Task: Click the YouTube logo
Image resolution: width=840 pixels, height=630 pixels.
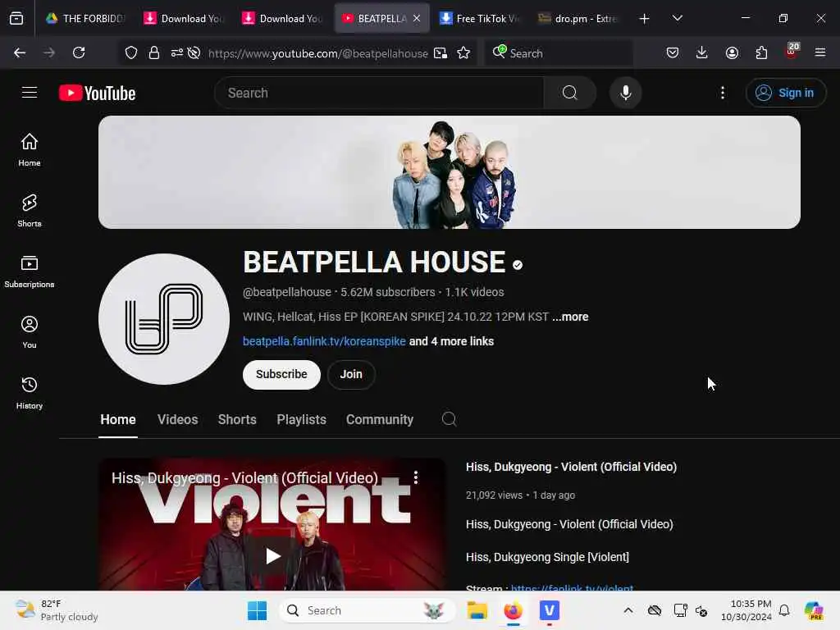Action: (x=97, y=94)
